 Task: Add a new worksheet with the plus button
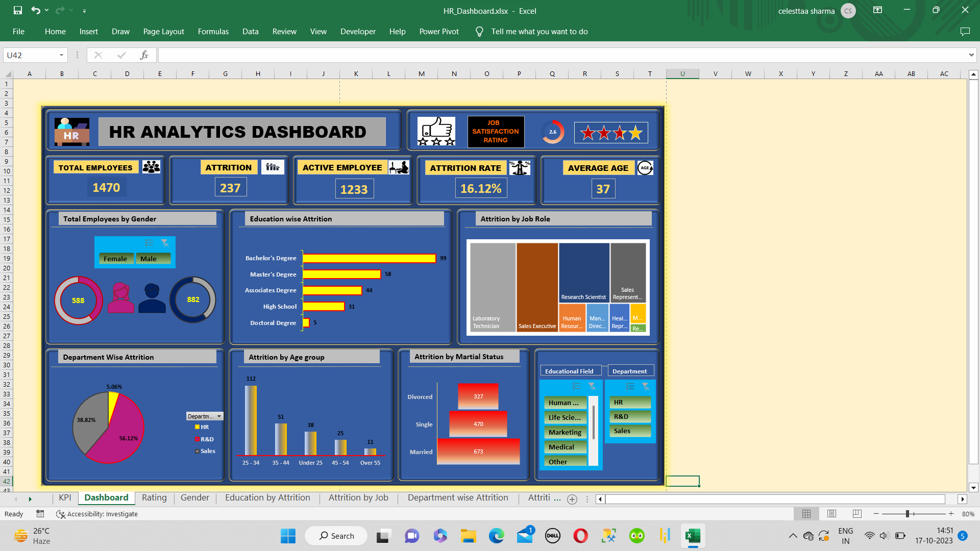(572, 499)
